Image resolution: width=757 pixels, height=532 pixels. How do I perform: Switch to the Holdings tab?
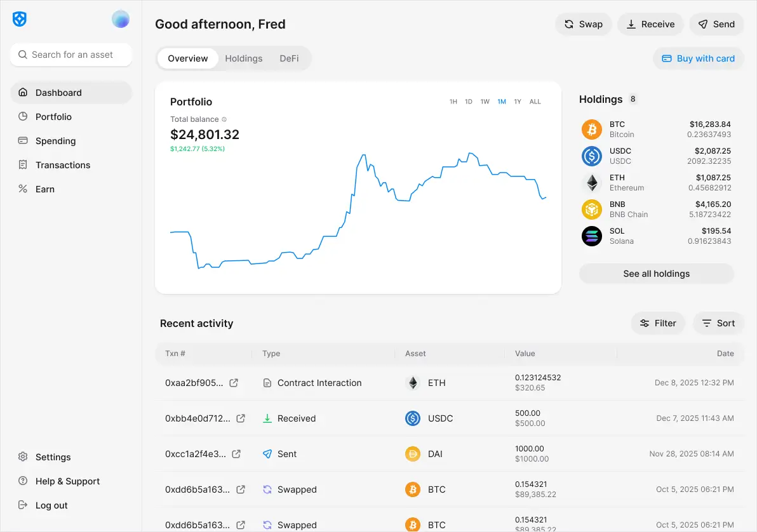coord(244,58)
